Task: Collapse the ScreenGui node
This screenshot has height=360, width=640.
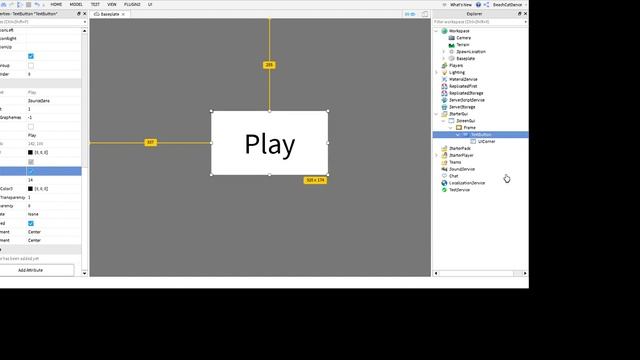Action: click(x=444, y=121)
